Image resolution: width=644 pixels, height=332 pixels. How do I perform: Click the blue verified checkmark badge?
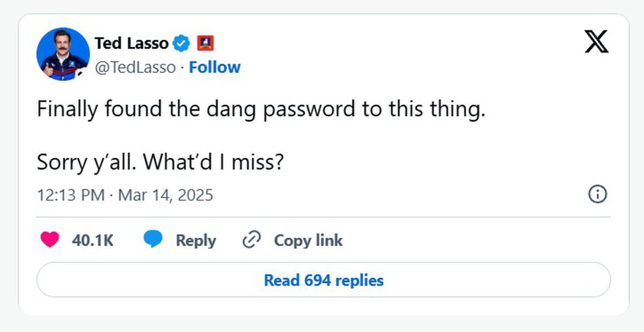182,43
